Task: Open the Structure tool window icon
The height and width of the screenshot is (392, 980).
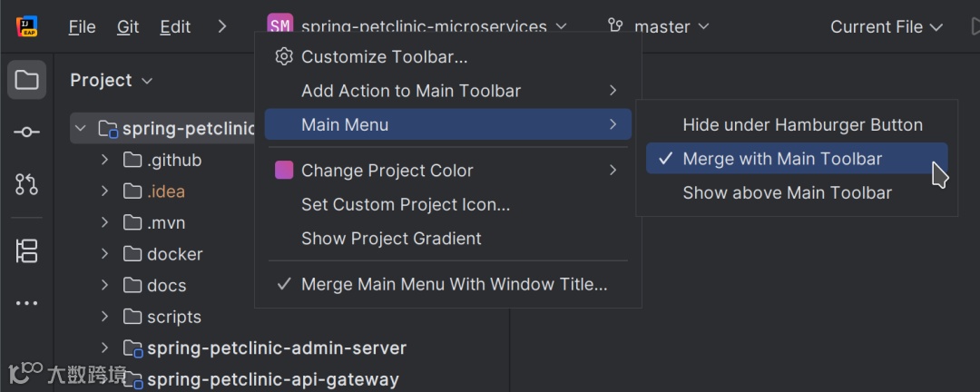Action: (26, 250)
